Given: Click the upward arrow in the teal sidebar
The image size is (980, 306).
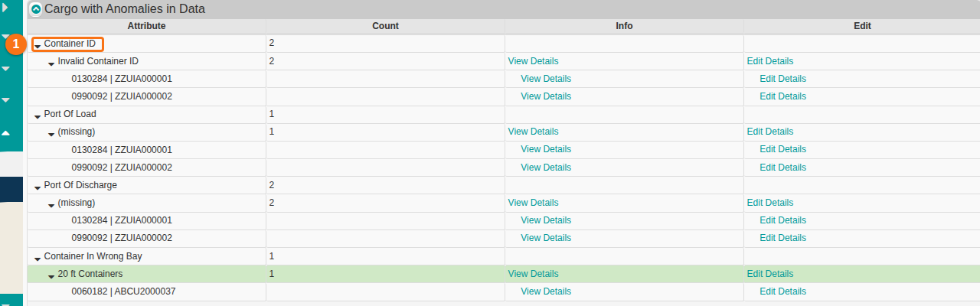Looking at the screenshot, I should [x=5, y=132].
